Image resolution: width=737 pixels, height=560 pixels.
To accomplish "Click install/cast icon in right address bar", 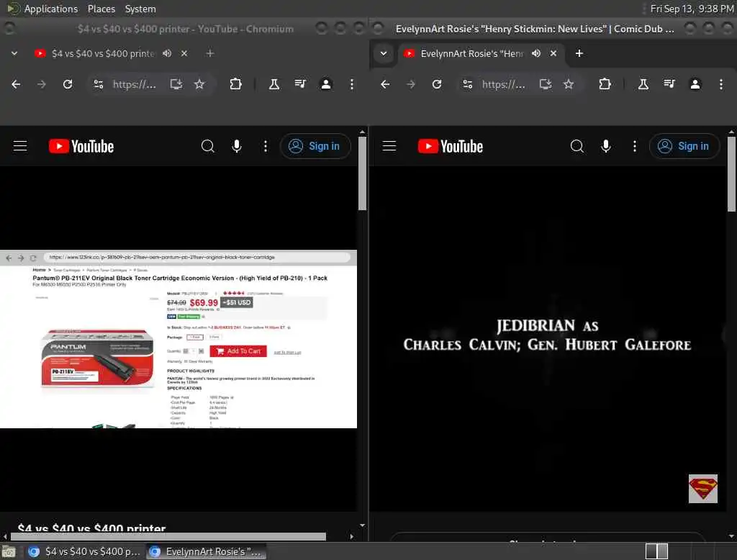I will coord(546,84).
